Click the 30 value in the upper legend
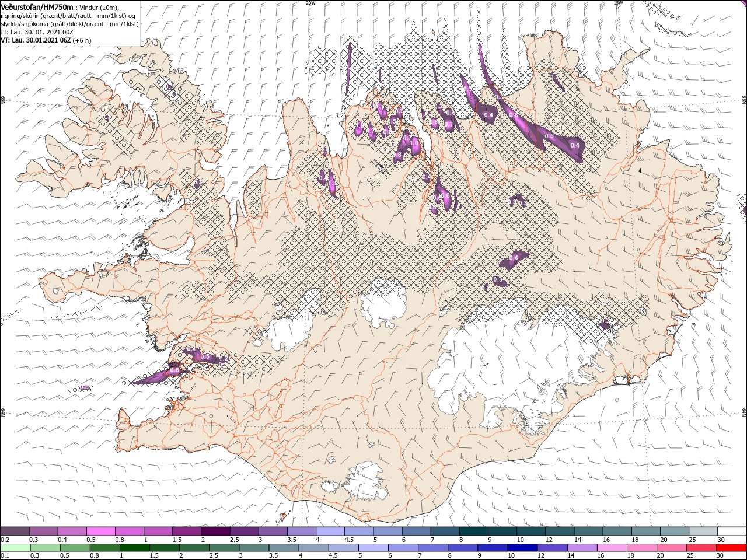Image resolution: width=747 pixels, height=560 pixels. click(x=721, y=540)
